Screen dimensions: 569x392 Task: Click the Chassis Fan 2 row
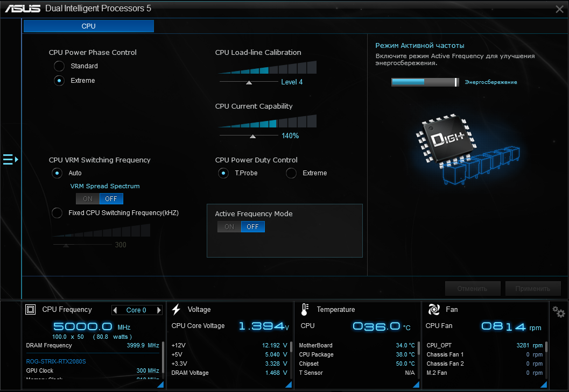485,364
